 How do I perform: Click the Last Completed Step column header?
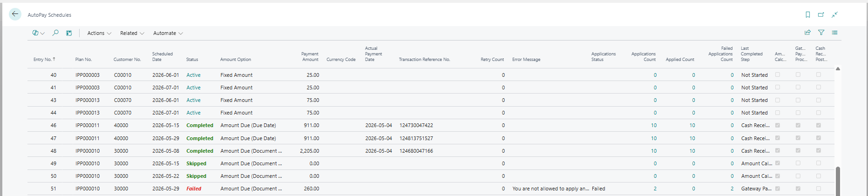752,54
